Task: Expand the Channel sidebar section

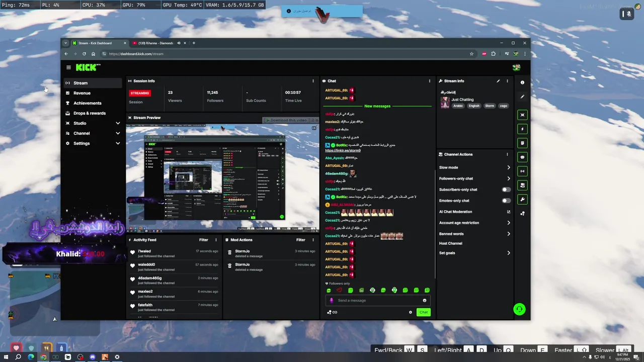Action: (118, 133)
